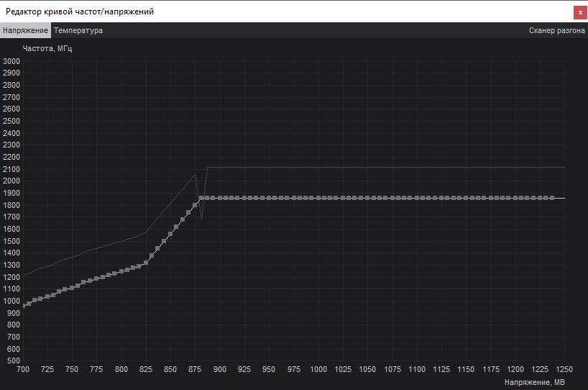Click the 1025 voltage axis label
The image size is (588, 390).
click(343, 369)
